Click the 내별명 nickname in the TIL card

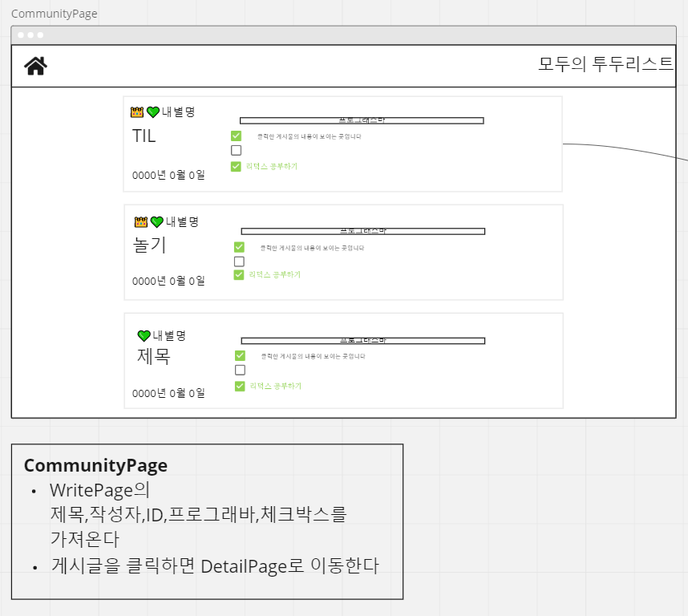(178, 112)
